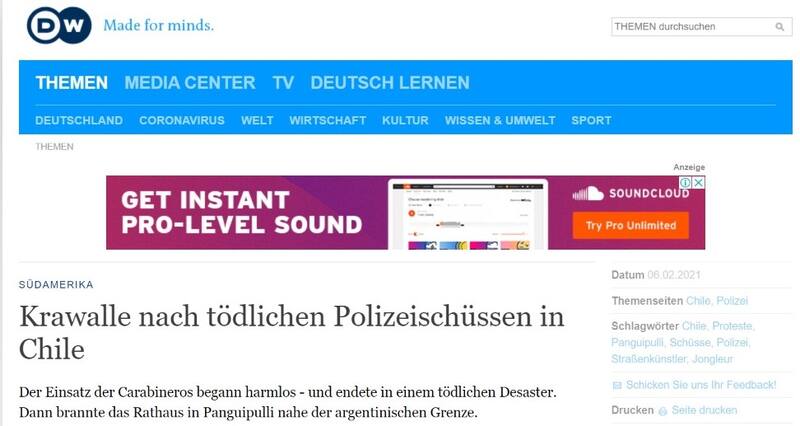This screenshot has width=800, height=426.
Task: Click the DW logo
Action: [59, 25]
